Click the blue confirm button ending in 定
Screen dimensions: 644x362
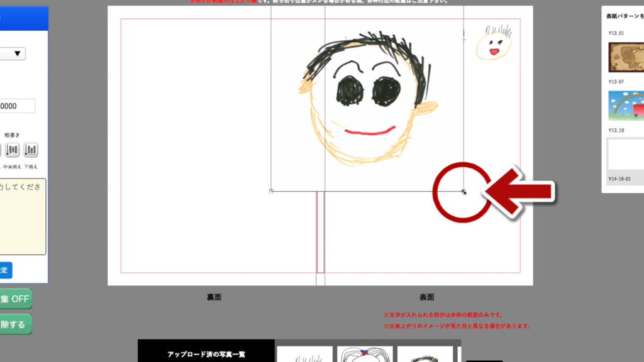pyautogui.click(x=6, y=270)
